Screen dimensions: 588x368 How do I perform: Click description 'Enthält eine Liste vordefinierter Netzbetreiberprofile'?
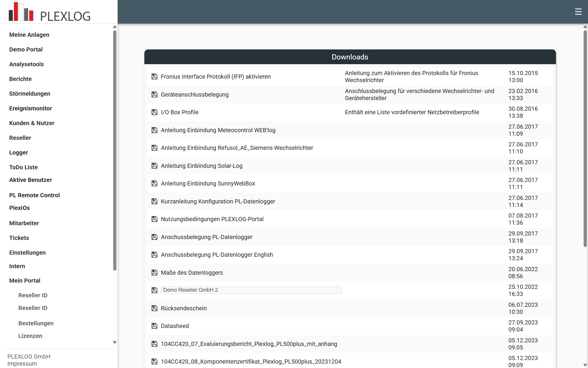[412, 112]
